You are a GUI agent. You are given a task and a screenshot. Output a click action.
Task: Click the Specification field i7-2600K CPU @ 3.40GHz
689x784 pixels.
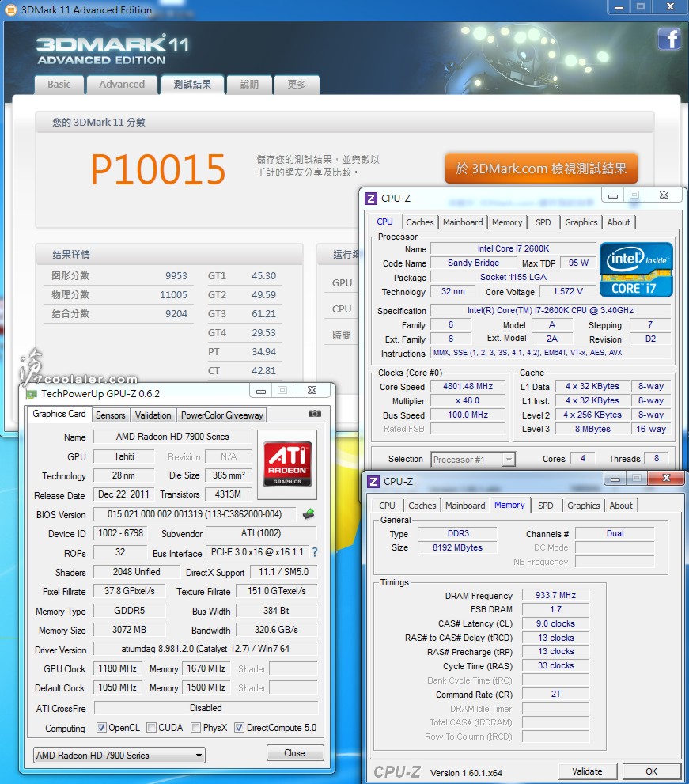click(550, 310)
